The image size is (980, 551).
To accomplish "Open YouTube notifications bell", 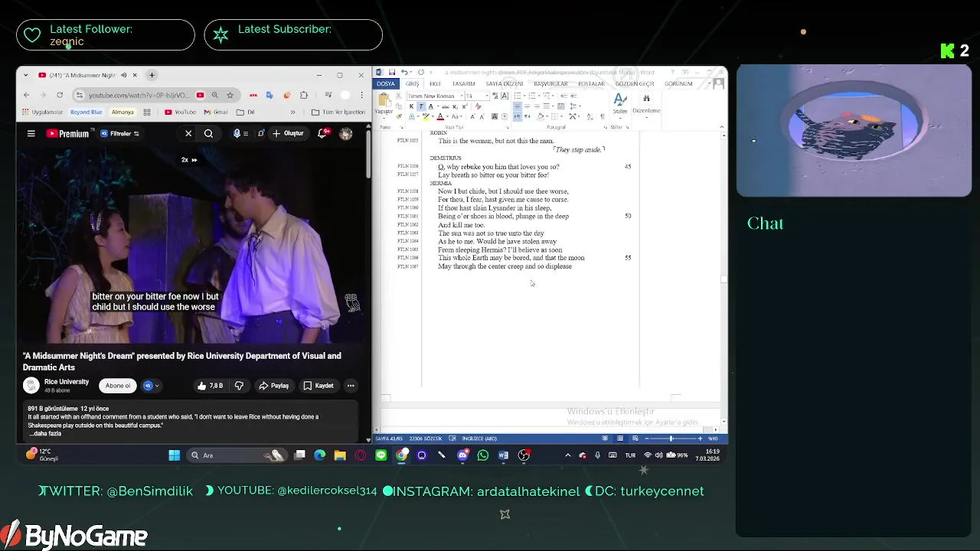I will (323, 133).
